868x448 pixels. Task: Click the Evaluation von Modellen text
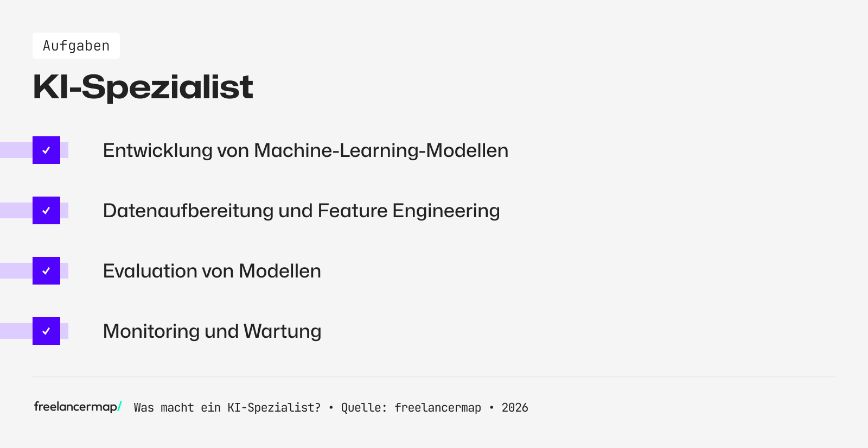coord(212,271)
